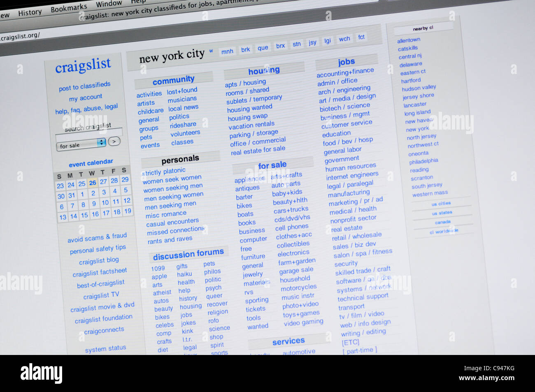Expand the 'for sale' category dropdown
Image resolution: width=535 pixels, height=392 pixels.
(81, 144)
